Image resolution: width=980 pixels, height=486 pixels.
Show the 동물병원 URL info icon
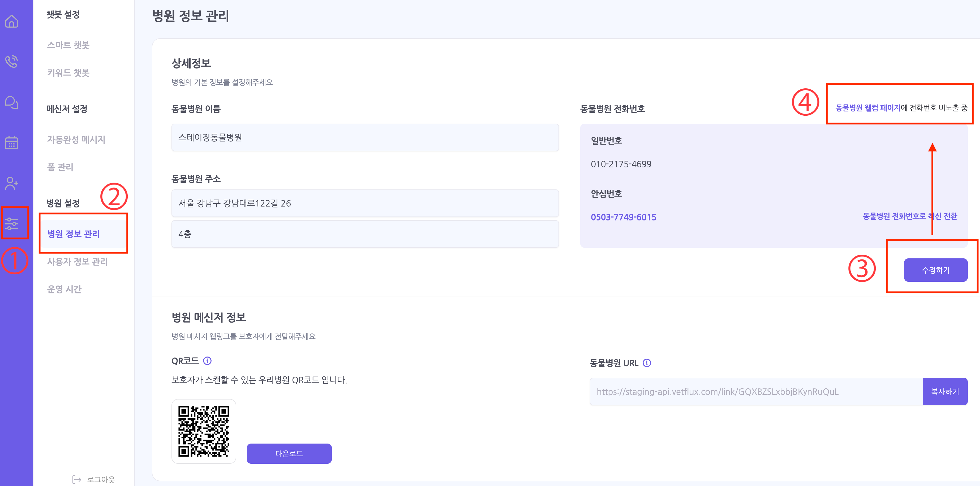tap(647, 363)
